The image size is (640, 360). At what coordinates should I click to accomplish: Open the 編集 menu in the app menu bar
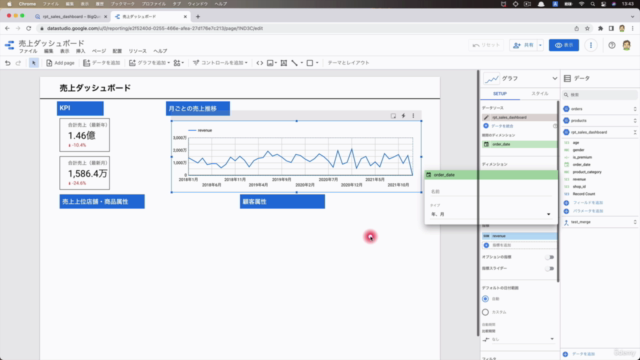[49, 51]
